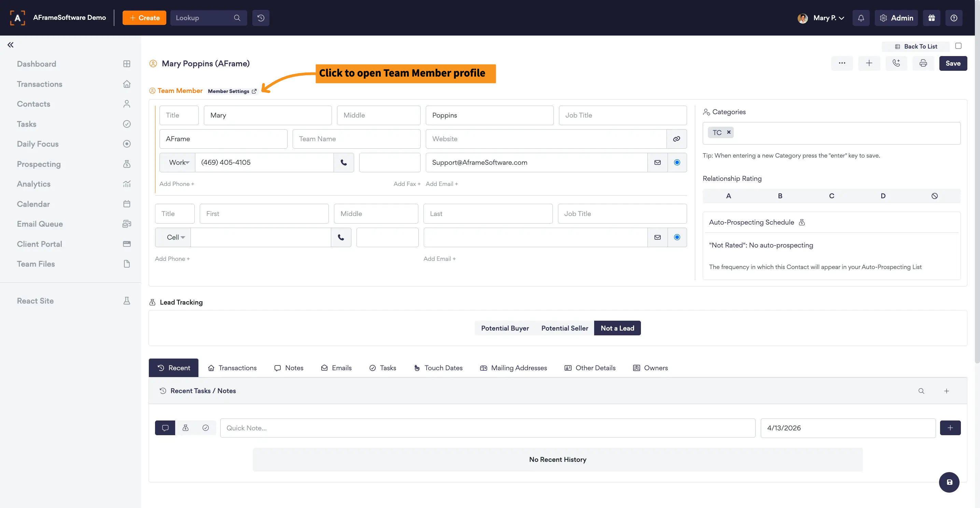Collapse the sidebar with double chevron

click(x=11, y=45)
